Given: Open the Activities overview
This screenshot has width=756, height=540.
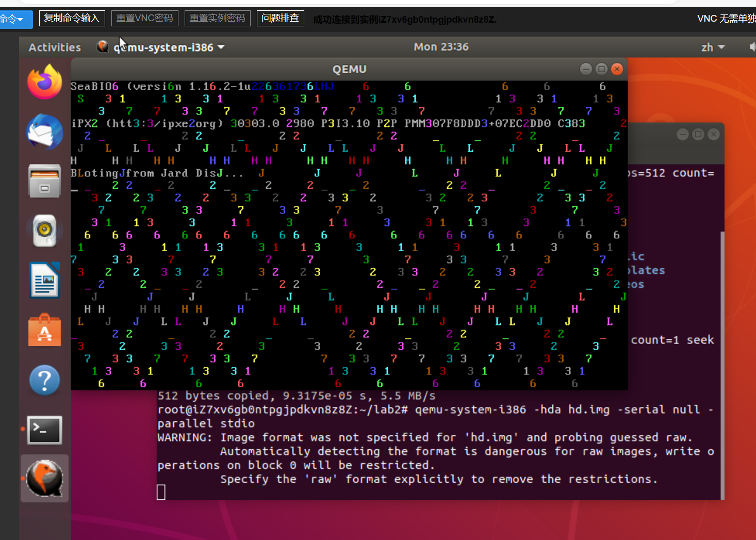Looking at the screenshot, I should [55, 47].
